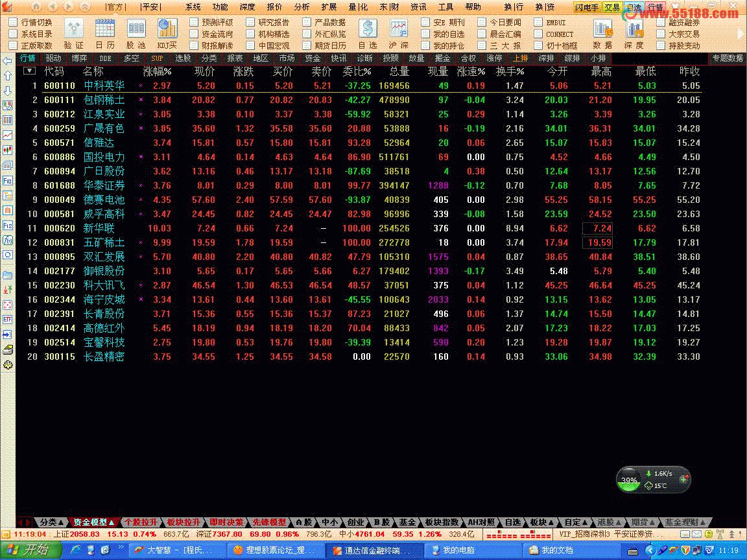The image size is (747, 560).
Task: Click the 行情切换 toolbar item
Action: click(31, 23)
